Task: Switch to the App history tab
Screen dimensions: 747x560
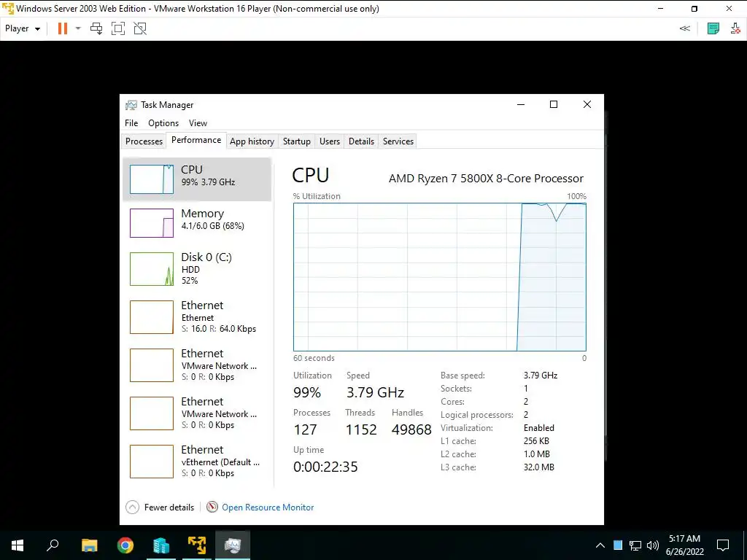Action: click(x=252, y=141)
